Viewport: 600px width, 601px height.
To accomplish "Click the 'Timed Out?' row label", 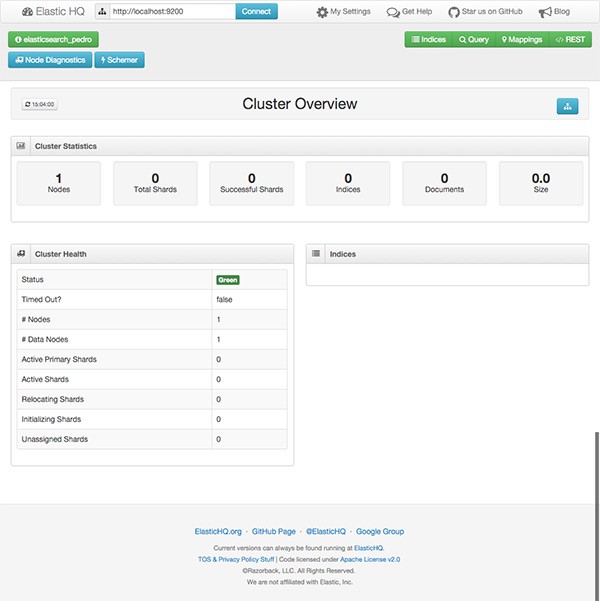I will tap(41, 299).
